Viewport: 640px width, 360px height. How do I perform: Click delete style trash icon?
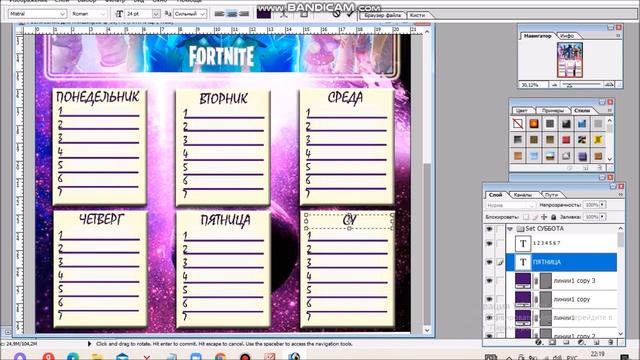(600, 168)
